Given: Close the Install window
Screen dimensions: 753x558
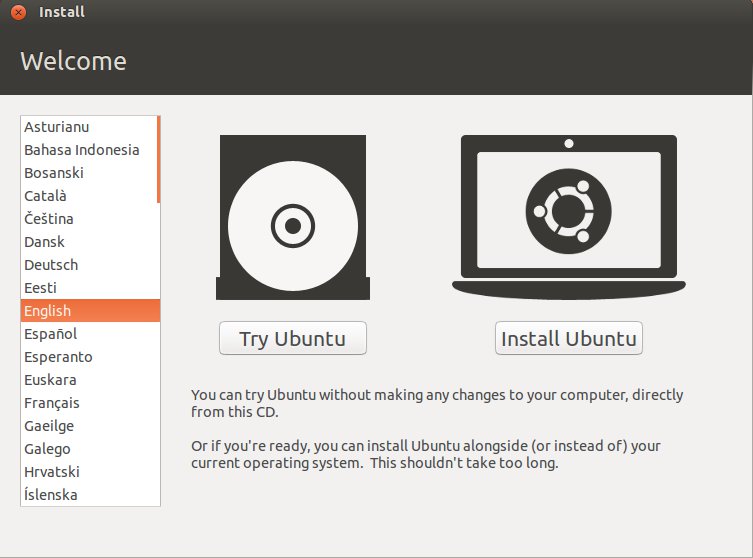Looking at the screenshot, I should coord(18,12).
